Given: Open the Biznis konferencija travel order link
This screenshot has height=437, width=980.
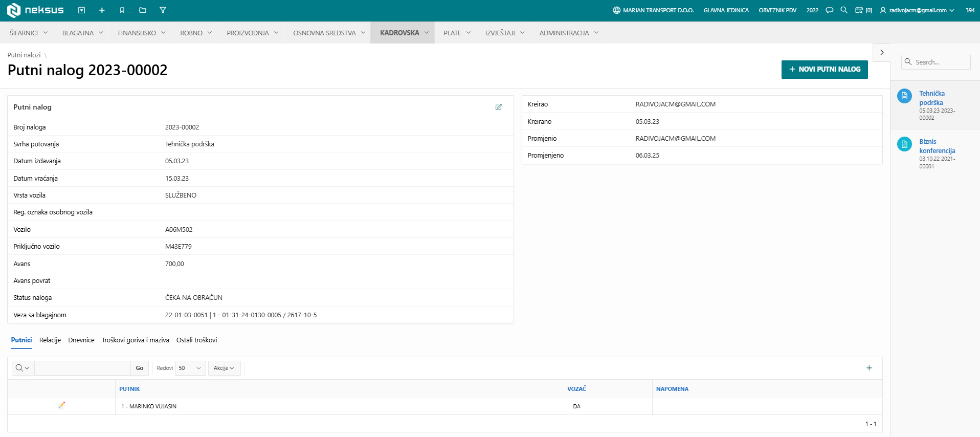Looking at the screenshot, I should tap(937, 146).
